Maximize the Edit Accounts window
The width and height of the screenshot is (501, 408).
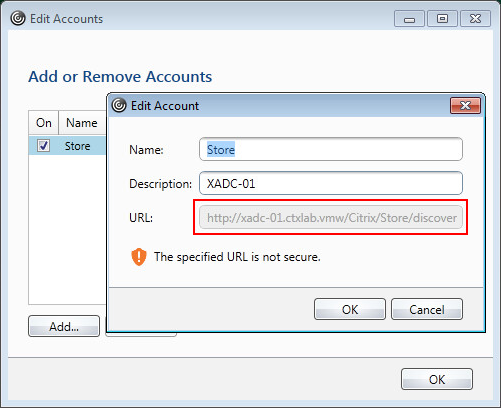(442, 18)
